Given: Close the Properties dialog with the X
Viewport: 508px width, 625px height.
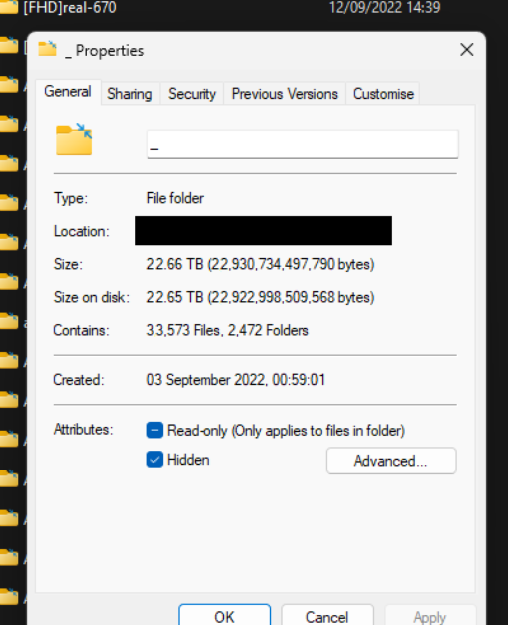Looking at the screenshot, I should (x=467, y=50).
